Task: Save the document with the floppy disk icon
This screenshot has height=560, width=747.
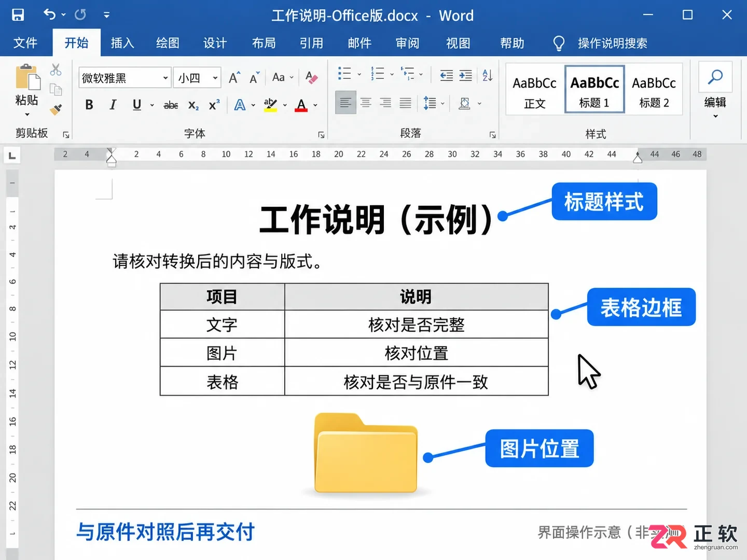Action: [18, 15]
